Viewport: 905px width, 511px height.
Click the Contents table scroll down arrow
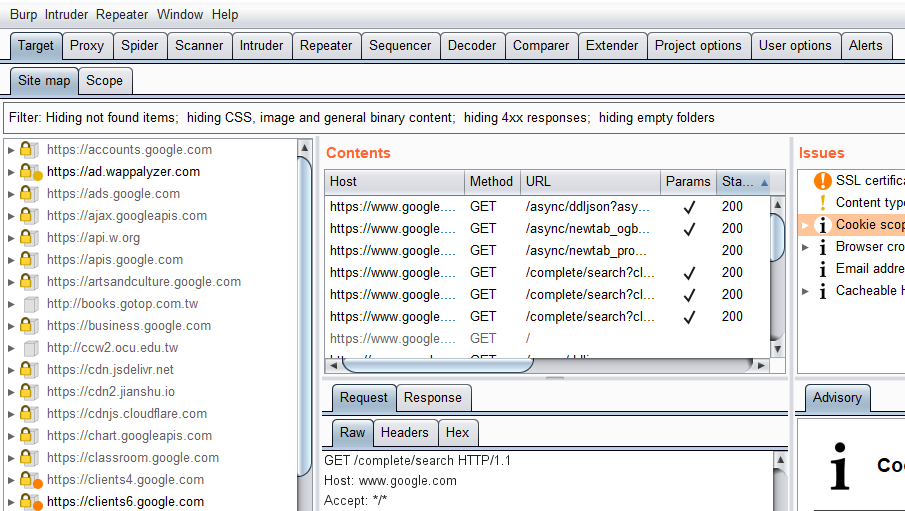pyautogui.click(x=777, y=349)
